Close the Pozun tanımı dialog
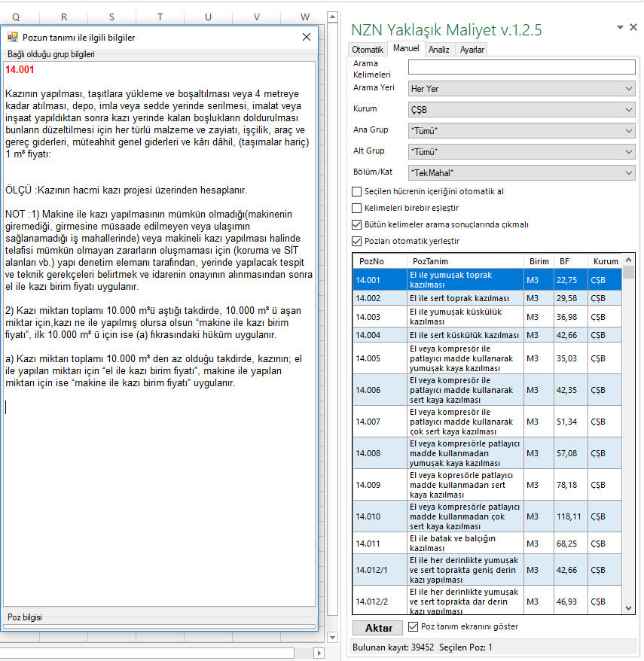 pyautogui.click(x=306, y=37)
